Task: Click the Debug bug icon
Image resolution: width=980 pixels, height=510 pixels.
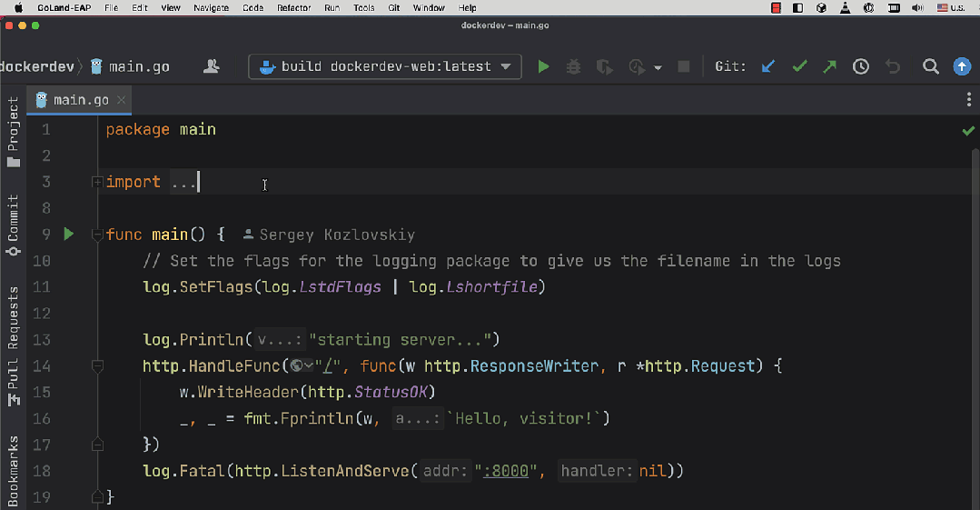Action: pyautogui.click(x=573, y=66)
